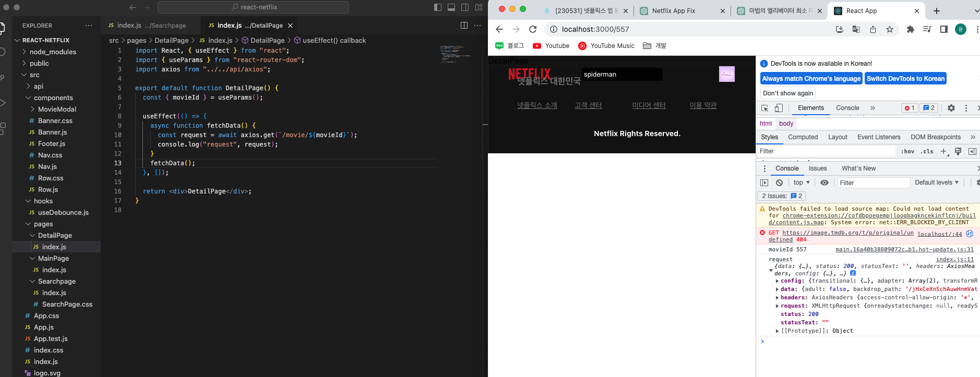Toggle Chrome side panel icon
The image size is (980, 377).
(x=944, y=29)
